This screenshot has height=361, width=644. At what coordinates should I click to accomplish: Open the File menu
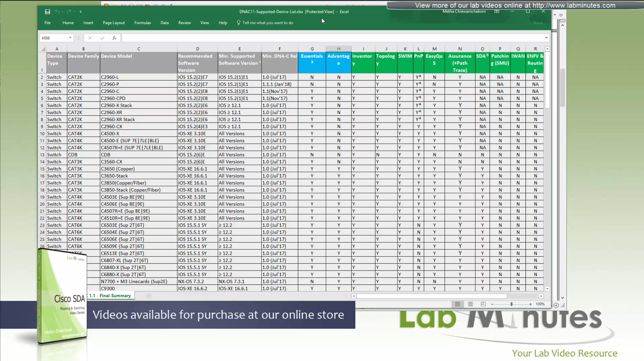click(47, 23)
